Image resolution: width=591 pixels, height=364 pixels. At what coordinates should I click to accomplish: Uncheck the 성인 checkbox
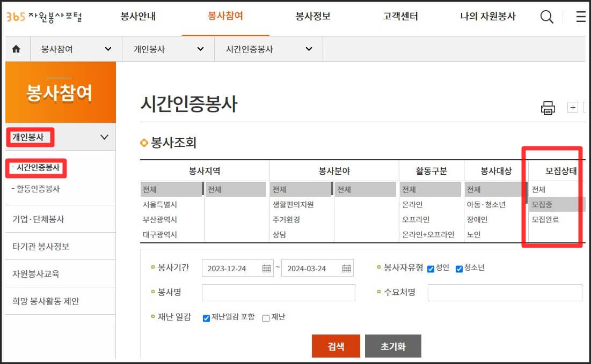(431, 268)
